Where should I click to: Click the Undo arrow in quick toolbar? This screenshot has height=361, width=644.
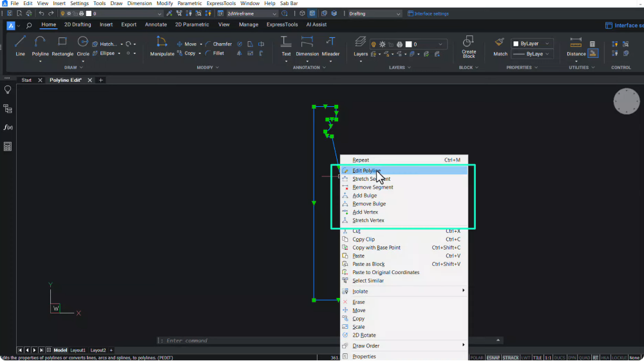click(41, 14)
